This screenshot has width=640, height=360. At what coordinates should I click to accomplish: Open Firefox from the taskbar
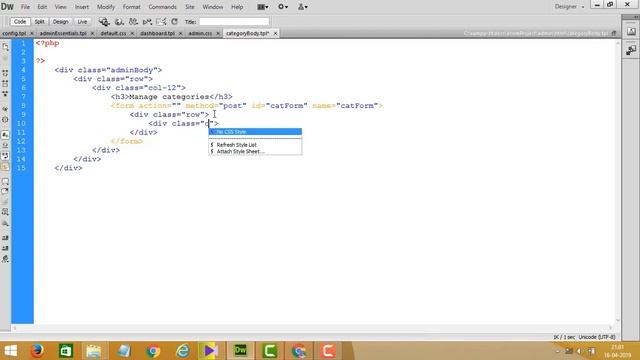pyautogui.click(x=37, y=351)
